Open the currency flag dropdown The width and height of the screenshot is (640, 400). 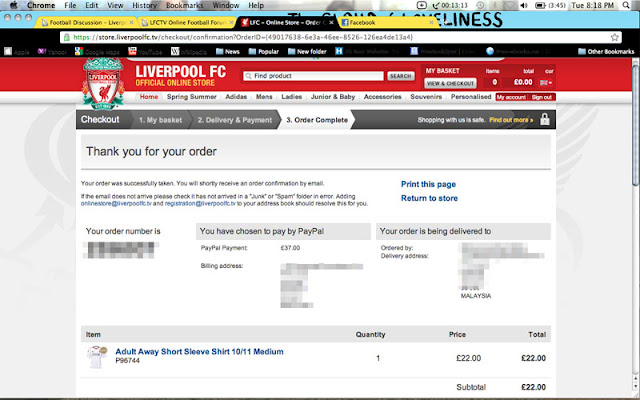tap(546, 82)
